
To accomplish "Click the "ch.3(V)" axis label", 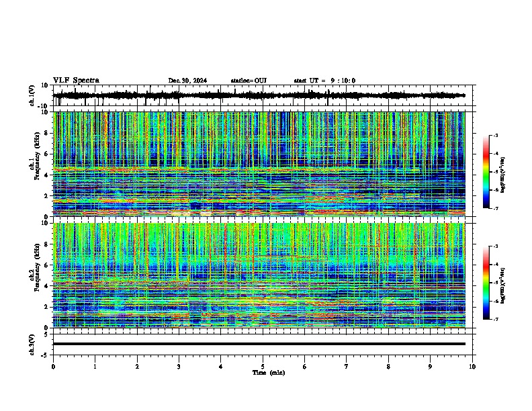I will point(32,345).
